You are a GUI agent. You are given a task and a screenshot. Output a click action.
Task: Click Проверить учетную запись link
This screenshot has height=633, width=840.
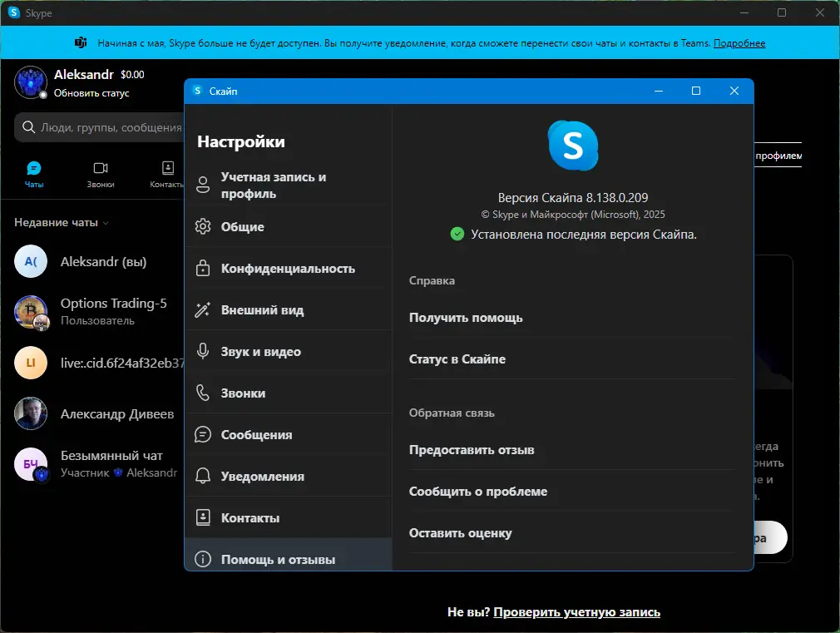576,612
